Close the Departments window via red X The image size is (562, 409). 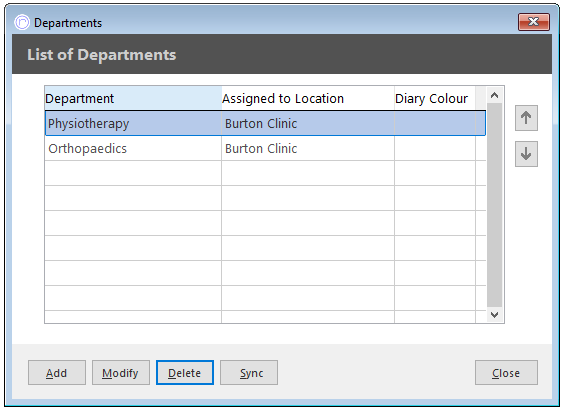pyautogui.click(x=533, y=22)
